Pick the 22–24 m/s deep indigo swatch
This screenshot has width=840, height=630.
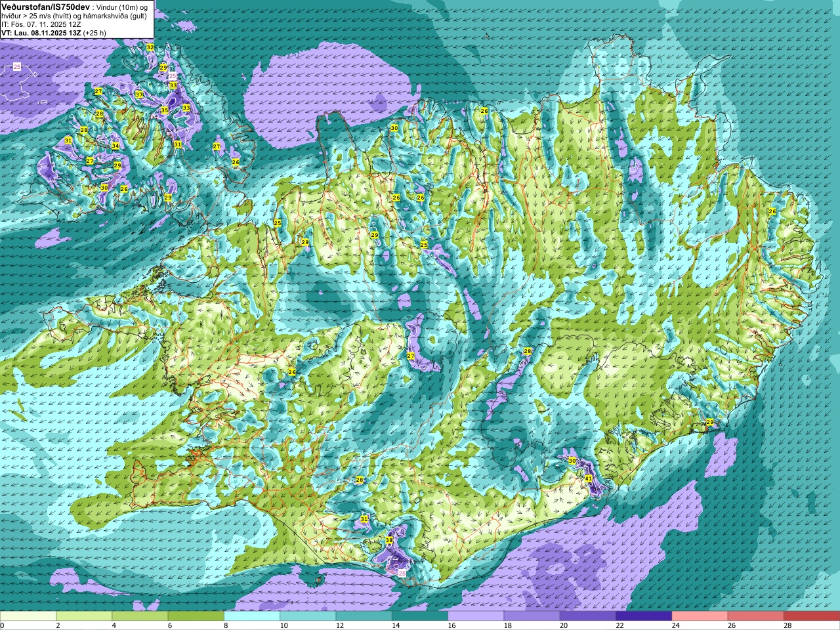click(x=644, y=616)
